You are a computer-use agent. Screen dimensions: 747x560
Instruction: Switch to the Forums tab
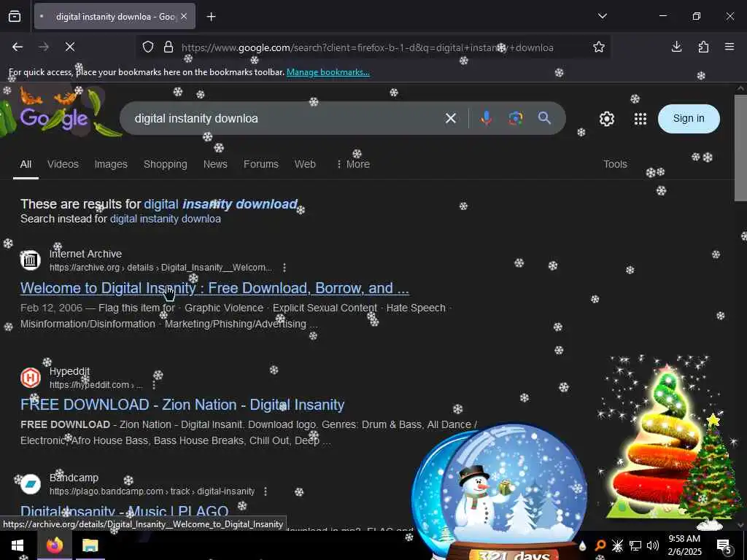(x=261, y=164)
